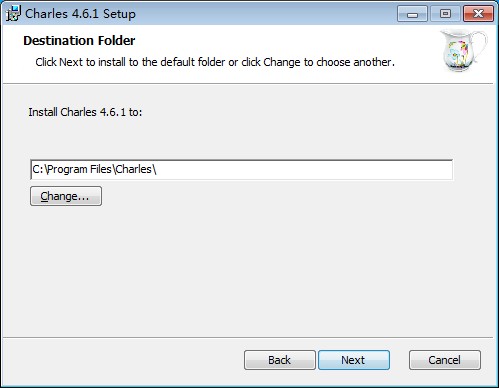499x388 pixels.
Task: Click the 'Charles 4.6.1 Setup' title bar text
Action: [x=80, y=14]
